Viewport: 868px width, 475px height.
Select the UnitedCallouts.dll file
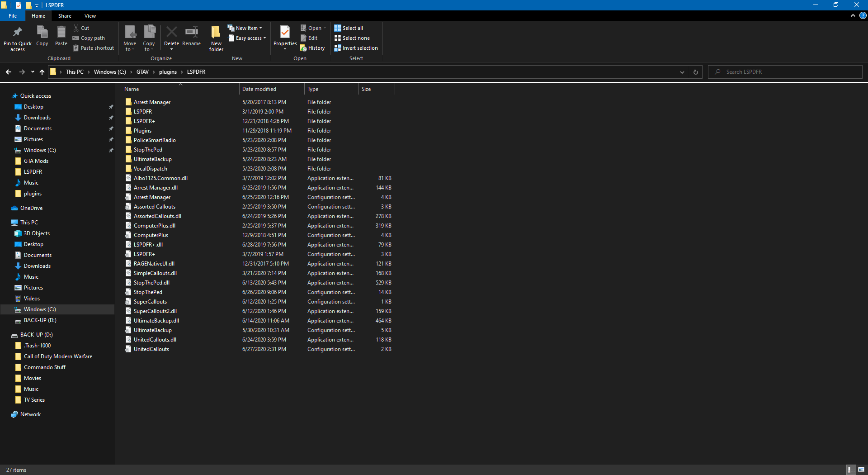point(155,340)
